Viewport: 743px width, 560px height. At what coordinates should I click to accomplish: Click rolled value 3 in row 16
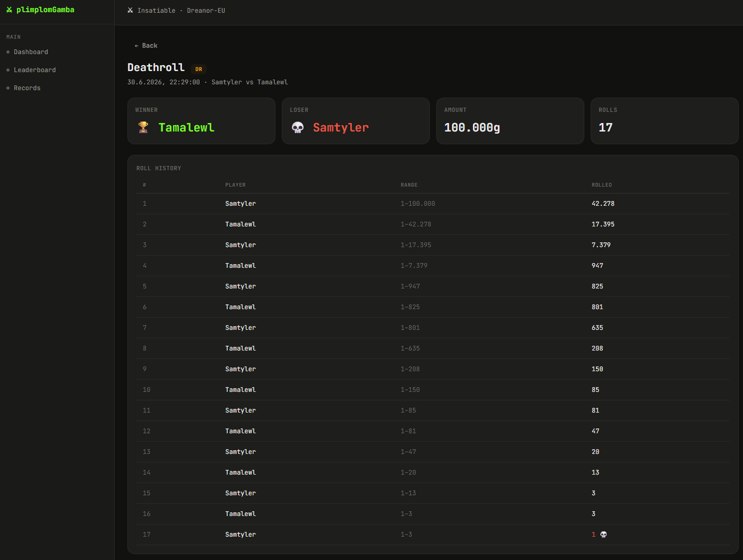click(x=593, y=514)
